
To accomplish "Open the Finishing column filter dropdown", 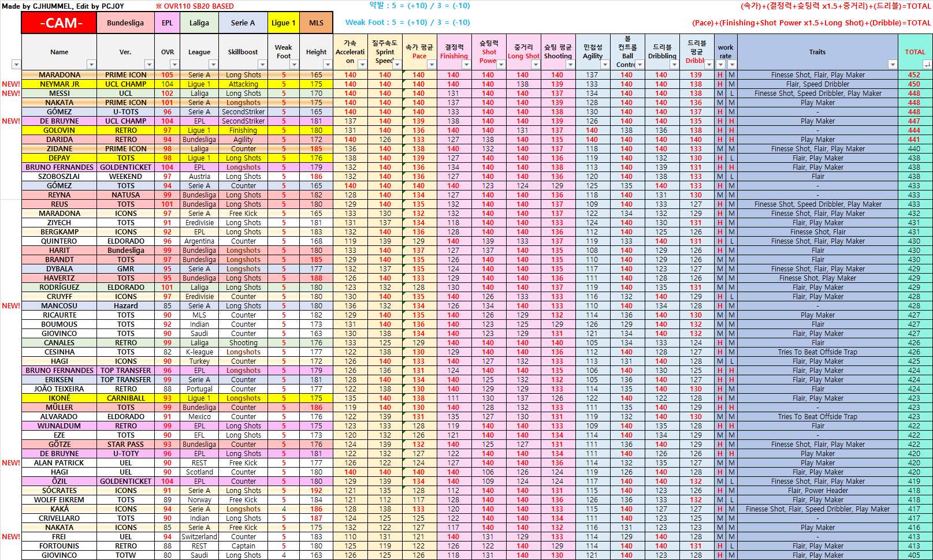I will coord(466,65).
